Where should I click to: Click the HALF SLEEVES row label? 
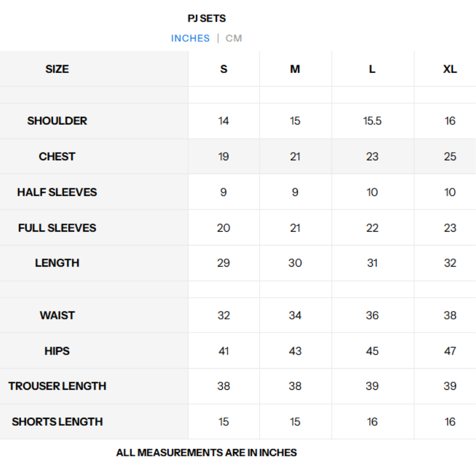tap(57, 192)
